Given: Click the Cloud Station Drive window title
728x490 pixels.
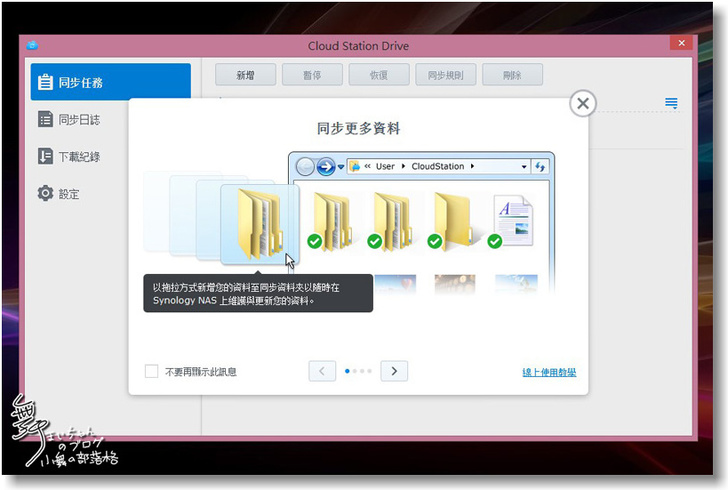Looking at the screenshot, I should point(358,46).
